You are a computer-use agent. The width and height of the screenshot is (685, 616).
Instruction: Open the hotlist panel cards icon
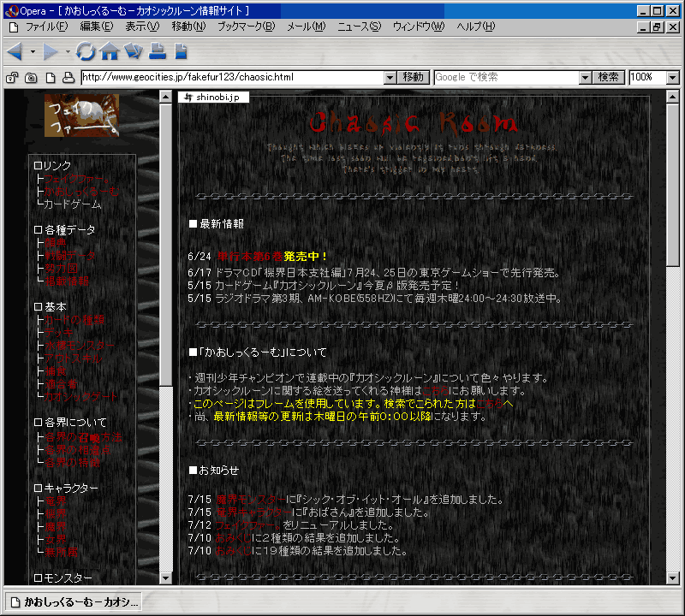point(134,51)
